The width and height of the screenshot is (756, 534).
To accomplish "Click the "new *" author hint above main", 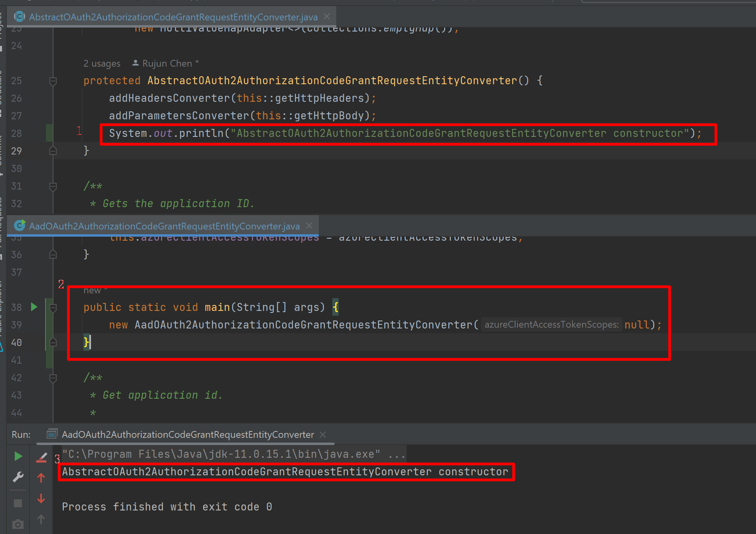I will coord(95,290).
